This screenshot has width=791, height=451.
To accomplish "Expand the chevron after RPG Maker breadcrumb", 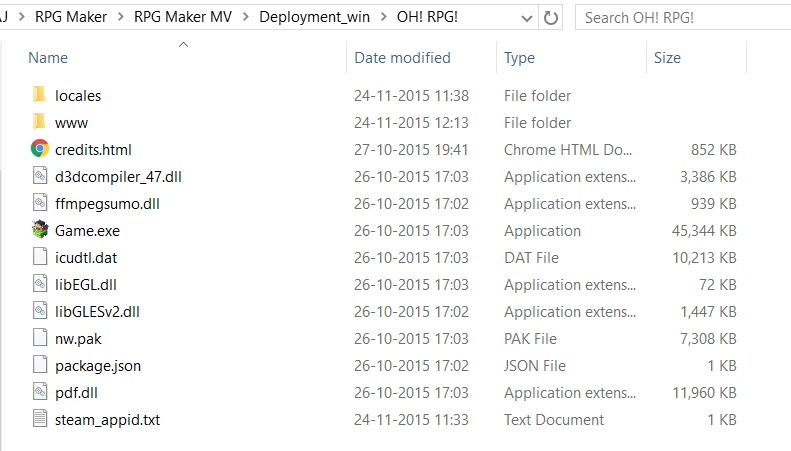I will pos(121,17).
